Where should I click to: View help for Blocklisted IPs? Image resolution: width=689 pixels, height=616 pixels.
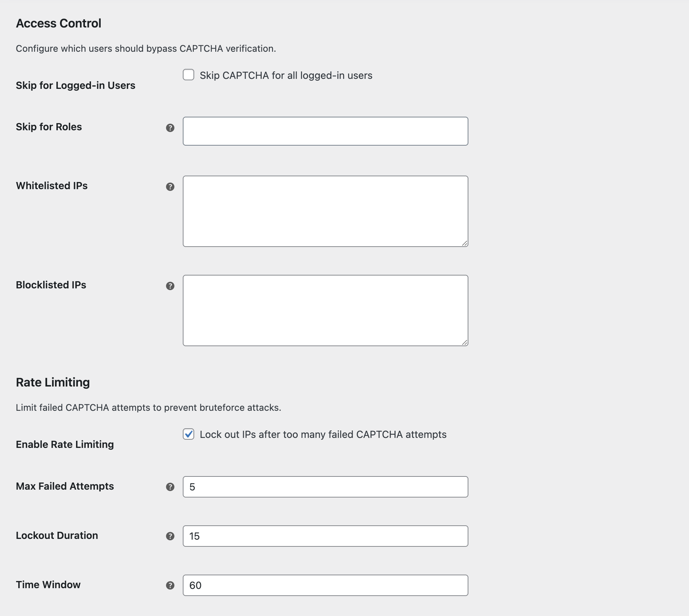point(170,286)
